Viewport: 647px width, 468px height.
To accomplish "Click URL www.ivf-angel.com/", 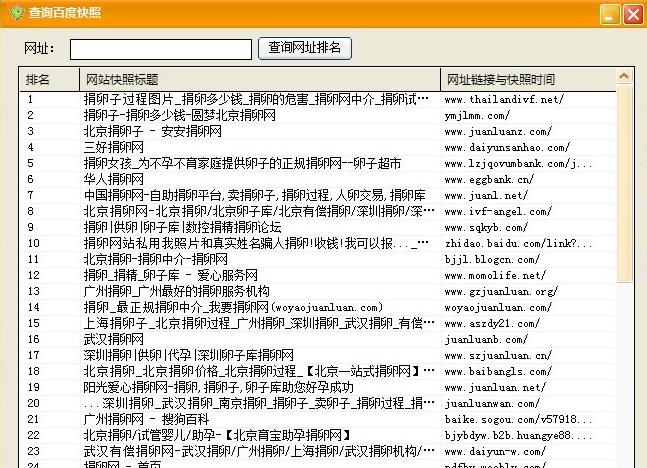I will pyautogui.click(x=498, y=212).
